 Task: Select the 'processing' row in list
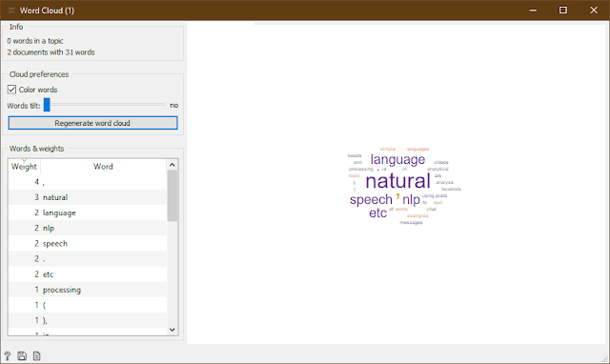[88, 290]
